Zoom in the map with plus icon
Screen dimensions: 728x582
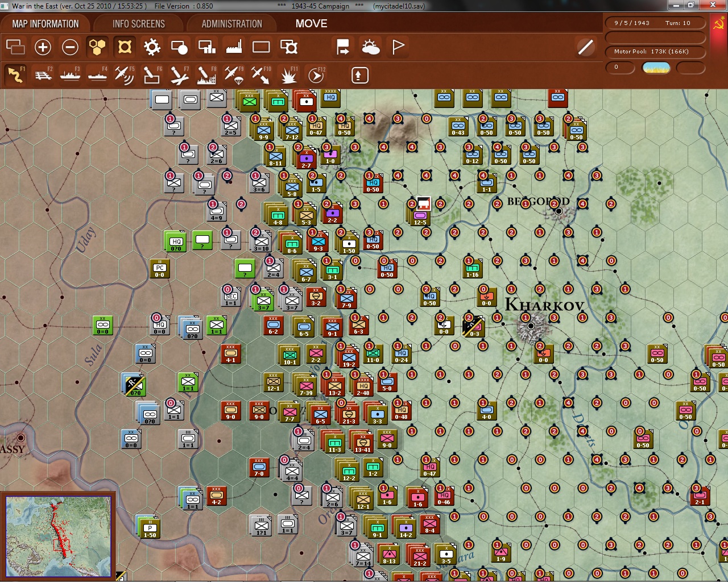click(x=43, y=47)
